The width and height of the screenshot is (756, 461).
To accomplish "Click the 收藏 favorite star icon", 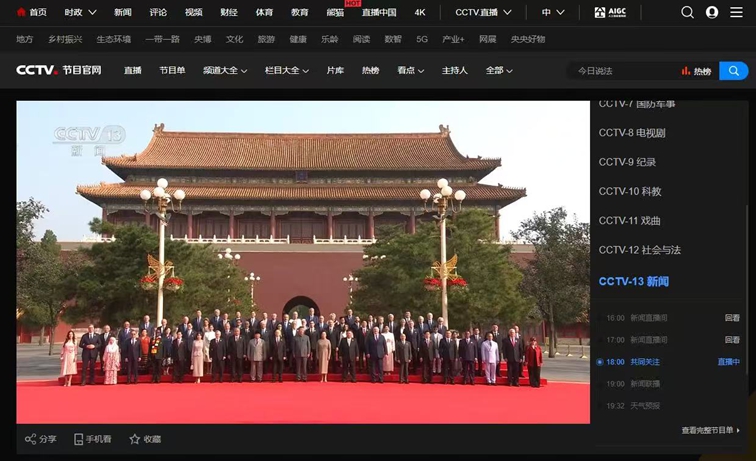I will click(135, 439).
